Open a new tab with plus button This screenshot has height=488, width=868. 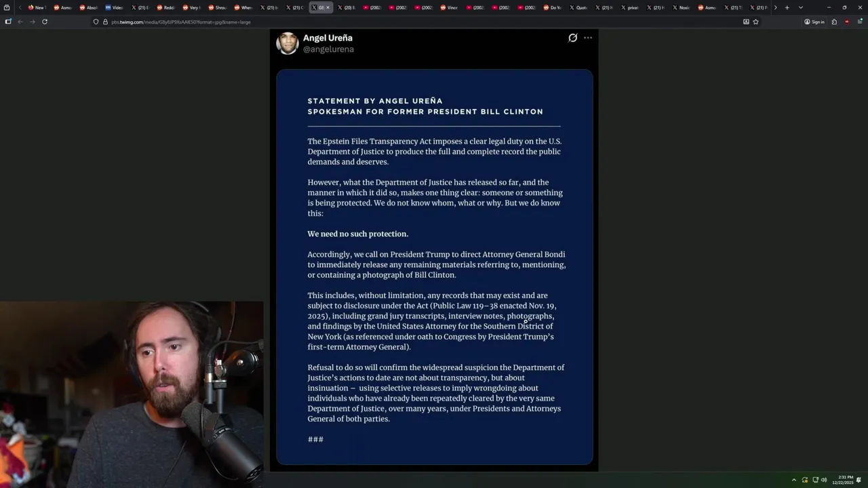coord(787,7)
